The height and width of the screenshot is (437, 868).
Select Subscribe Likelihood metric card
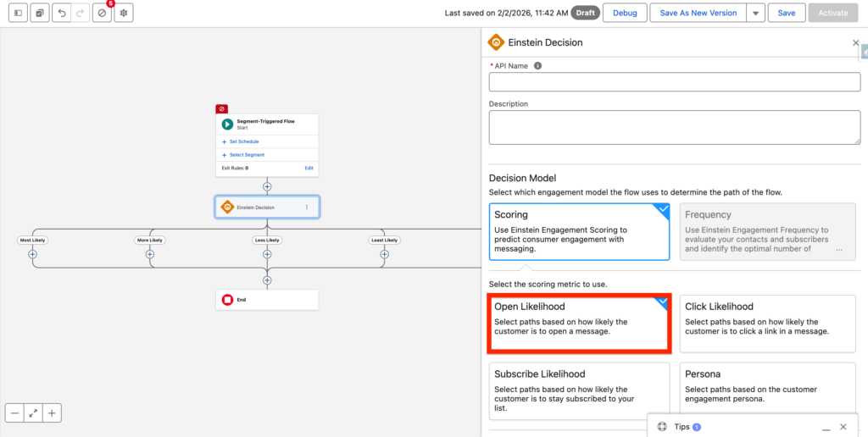[x=579, y=390]
